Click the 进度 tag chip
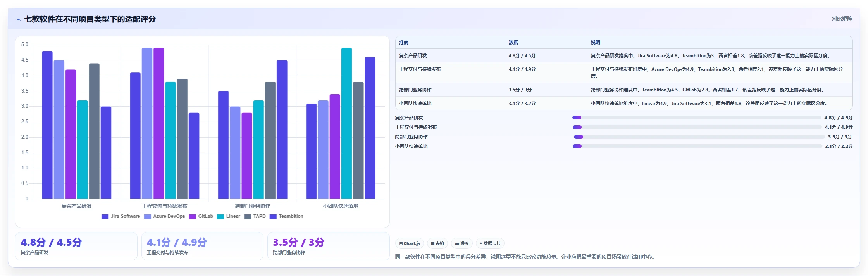Viewport: 868px width, 276px height. 462,243
